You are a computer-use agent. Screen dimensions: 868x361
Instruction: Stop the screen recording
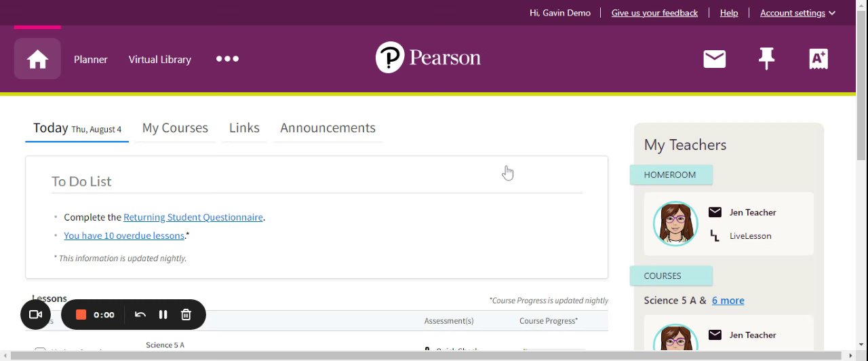(81, 315)
